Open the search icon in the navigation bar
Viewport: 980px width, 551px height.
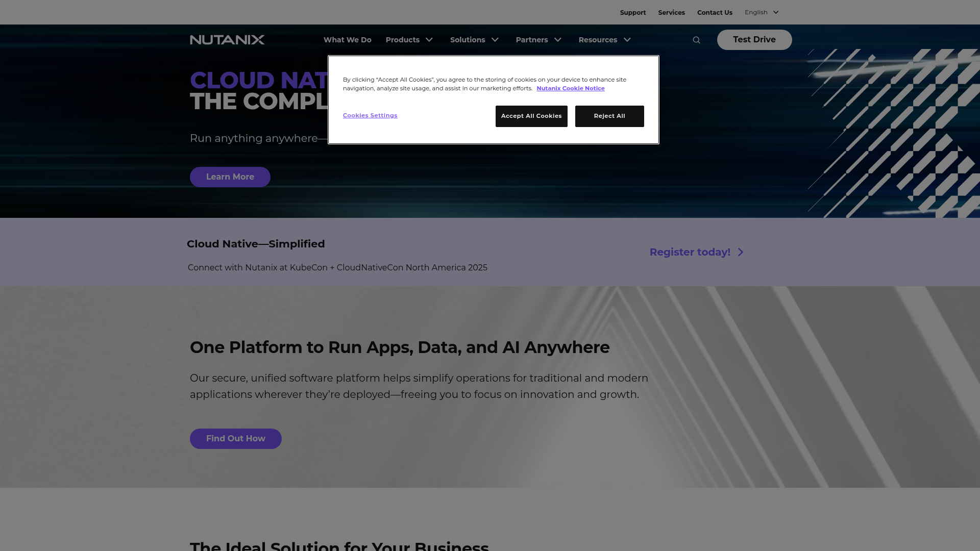pyautogui.click(x=696, y=40)
